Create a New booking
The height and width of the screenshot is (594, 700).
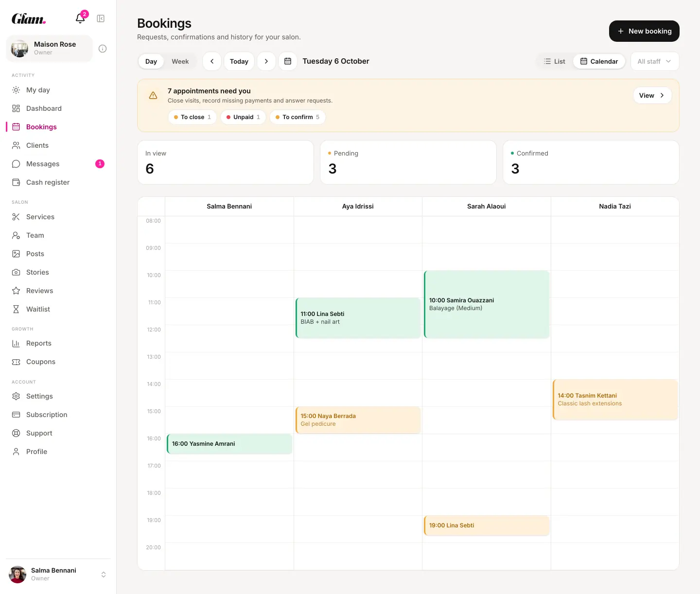[x=644, y=31]
